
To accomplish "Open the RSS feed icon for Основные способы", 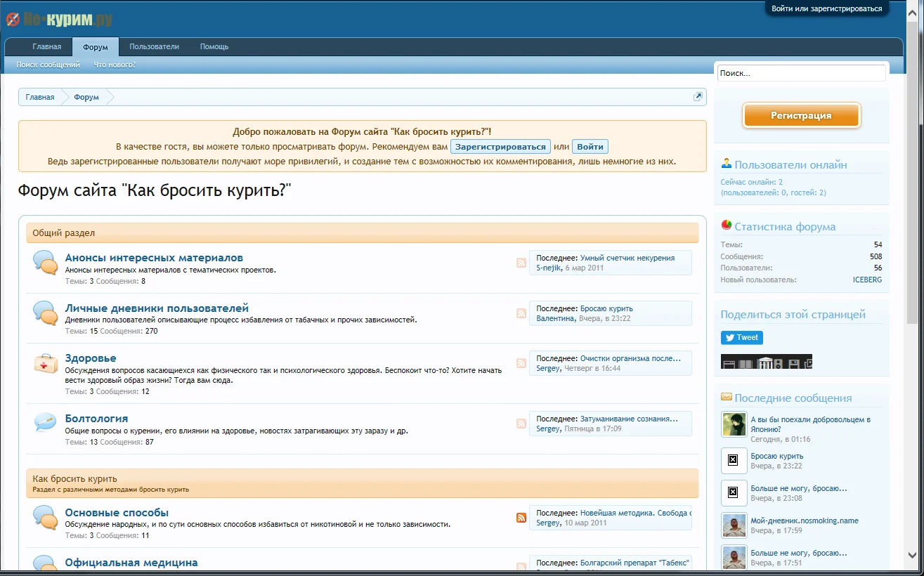I will point(521,517).
